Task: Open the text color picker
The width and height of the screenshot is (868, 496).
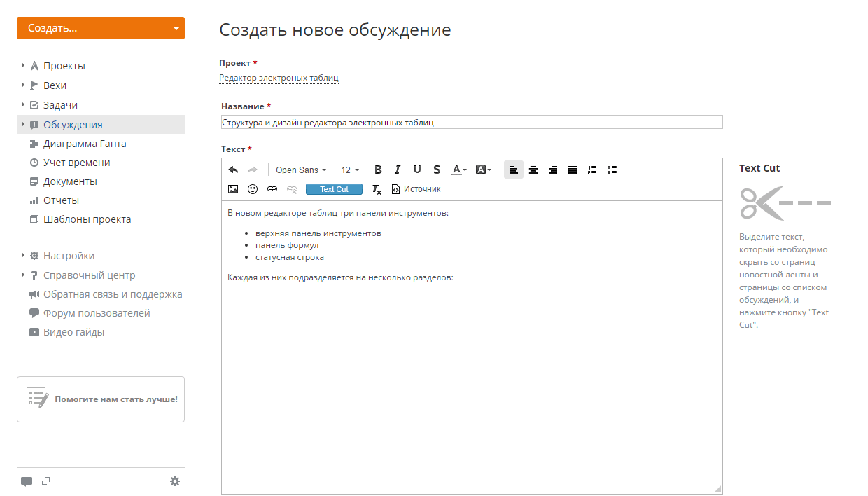Action: pyautogui.click(x=459, y=170)
